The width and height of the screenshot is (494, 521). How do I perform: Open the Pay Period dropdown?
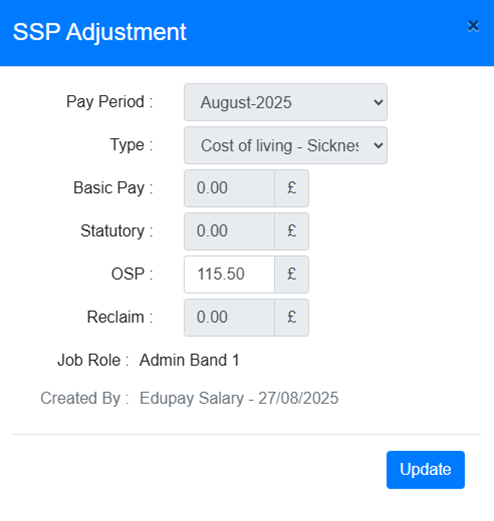point(286,102)
